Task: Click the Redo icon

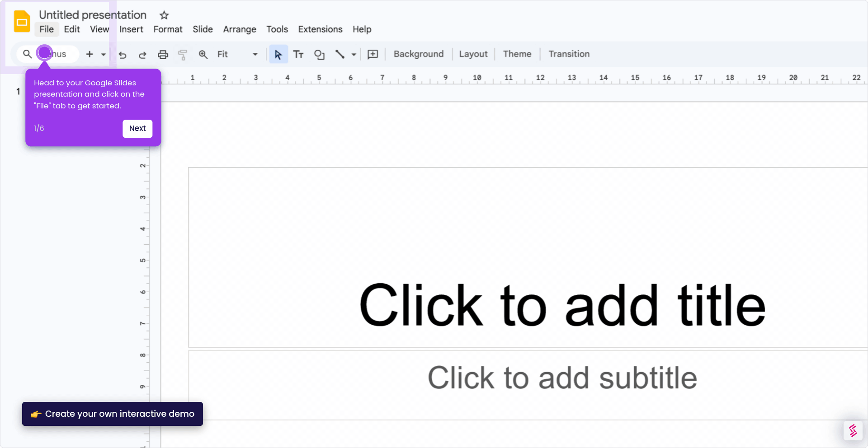Action: tap(142, 55)
